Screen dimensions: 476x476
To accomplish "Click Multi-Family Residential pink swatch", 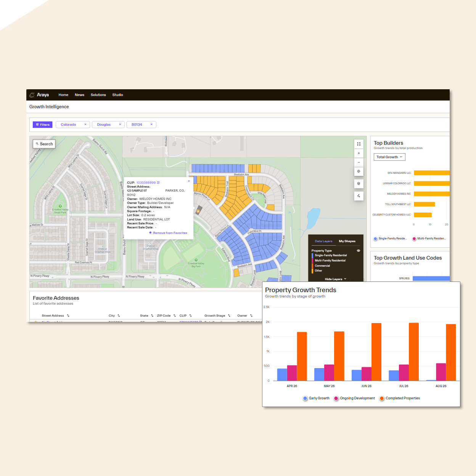I will [x=312, y=261].
